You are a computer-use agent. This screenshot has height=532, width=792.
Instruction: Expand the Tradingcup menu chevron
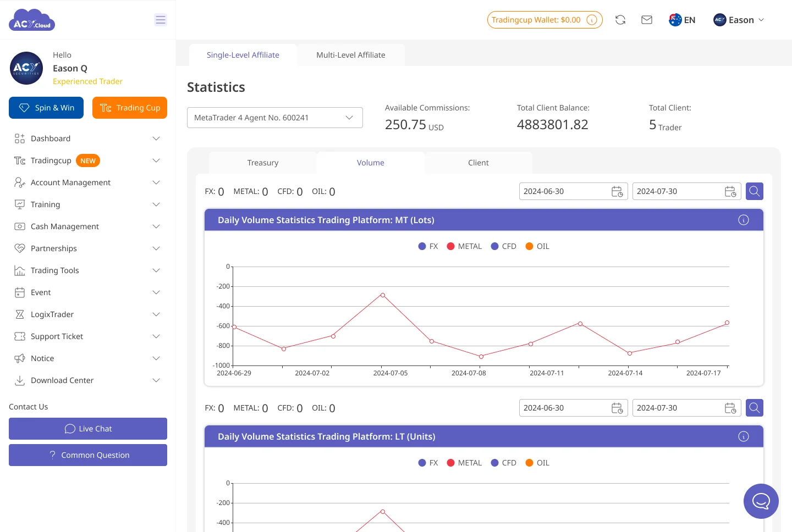click(156, 160)
